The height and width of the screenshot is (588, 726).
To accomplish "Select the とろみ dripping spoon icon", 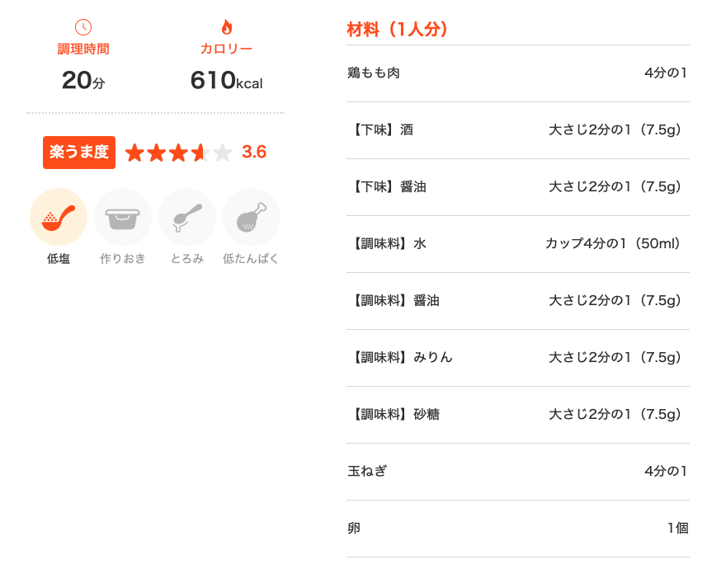I will click(187, 217).
